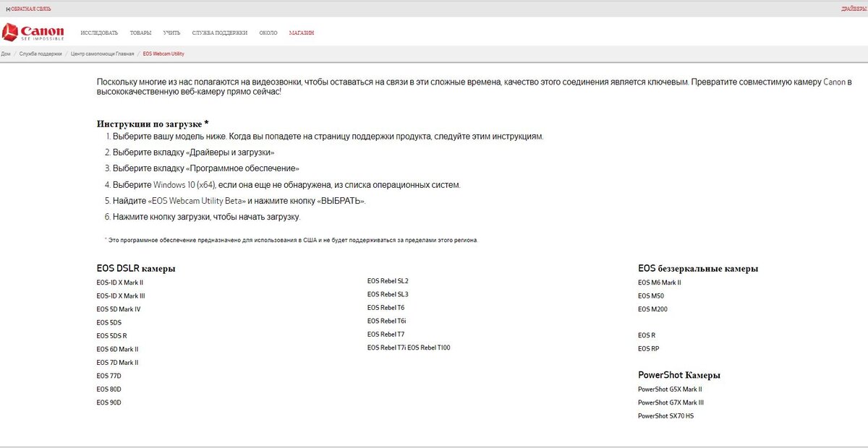
Task: Click the EOS беззеркальные камеры heading
Action: coord(698,269)
